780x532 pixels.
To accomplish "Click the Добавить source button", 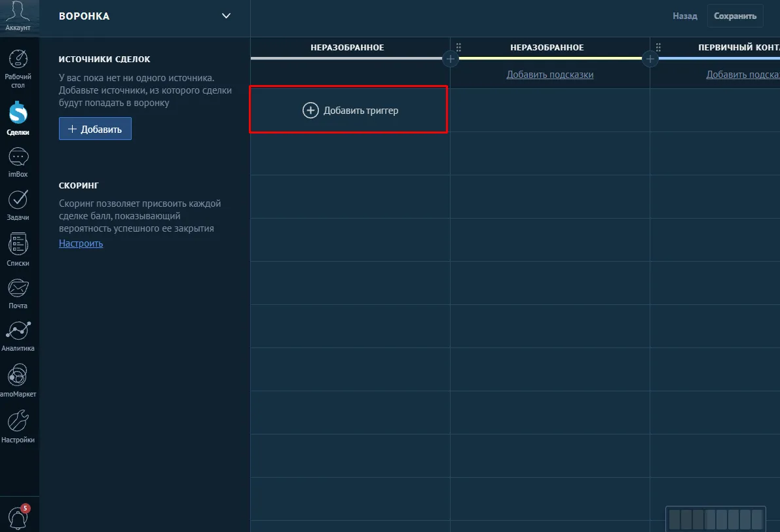I will tap(95, 129).
